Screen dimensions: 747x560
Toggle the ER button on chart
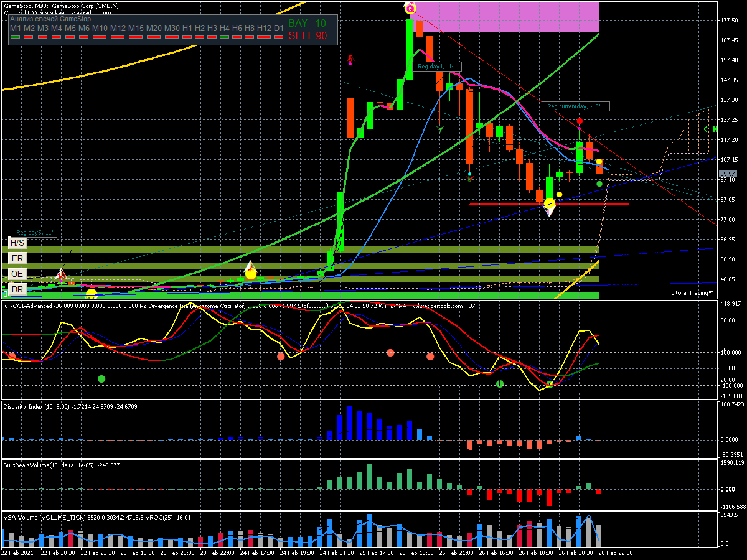click(x=17, y=258)
